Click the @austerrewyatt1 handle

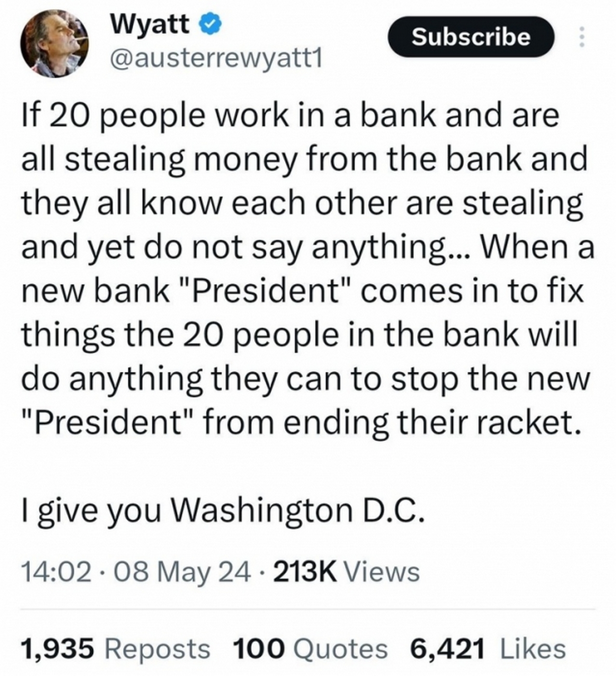216,59
